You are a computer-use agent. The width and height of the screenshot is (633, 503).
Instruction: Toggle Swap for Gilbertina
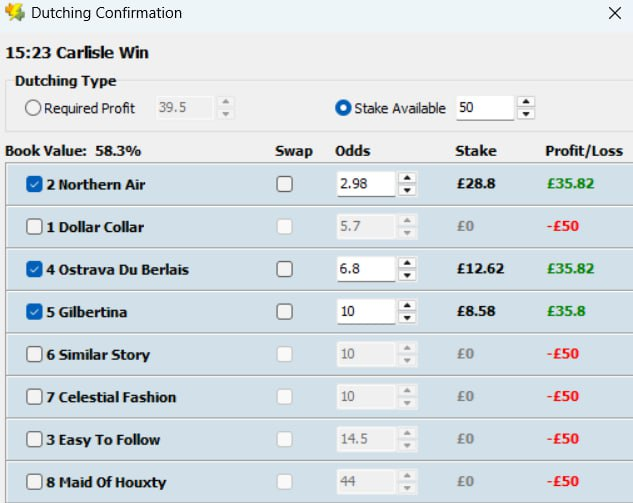pos(285,312)
